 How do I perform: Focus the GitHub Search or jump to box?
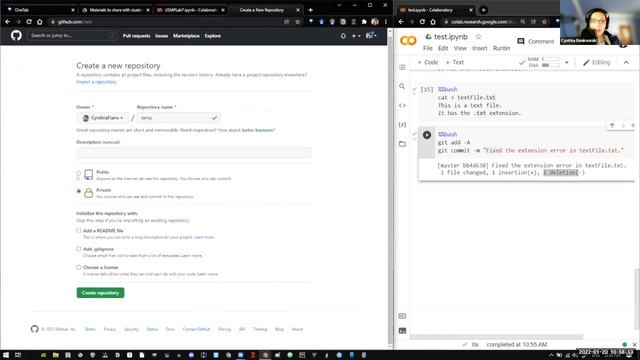point(71,36)
